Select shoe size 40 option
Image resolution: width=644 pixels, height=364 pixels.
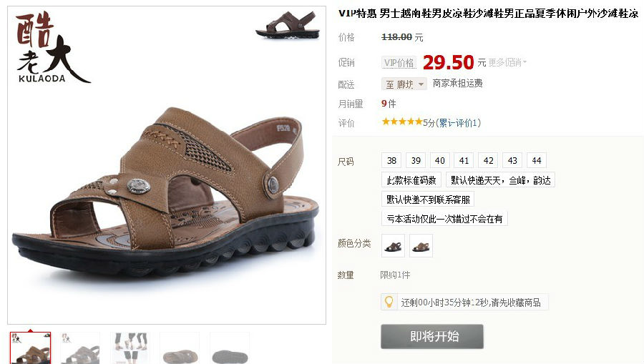pos(440,160)
